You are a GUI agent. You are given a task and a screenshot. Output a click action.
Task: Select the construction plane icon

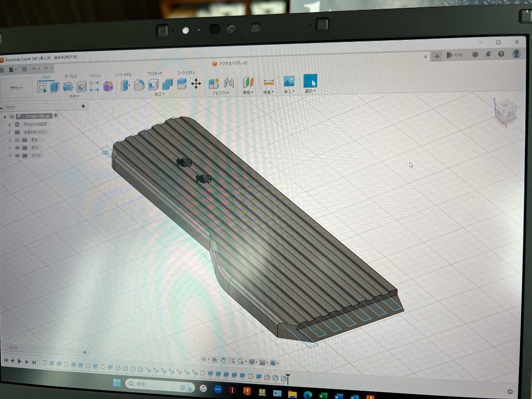(x=248, y=83)
